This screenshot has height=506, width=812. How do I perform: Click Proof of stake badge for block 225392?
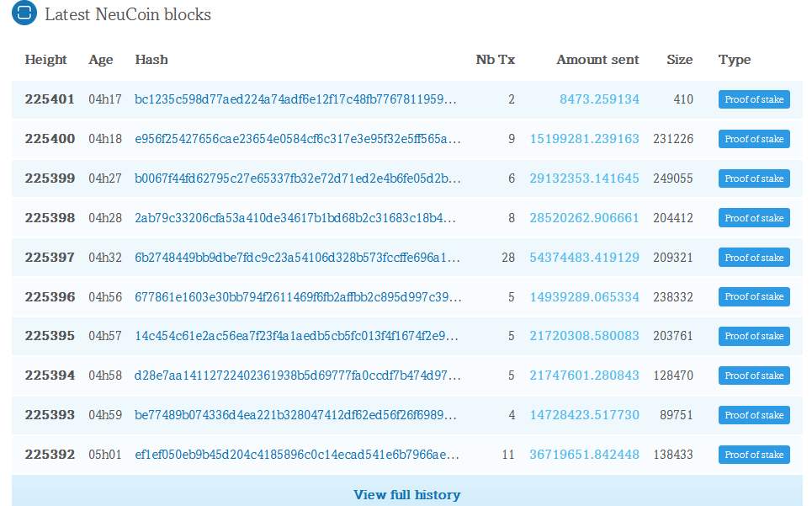pos(754,455)
